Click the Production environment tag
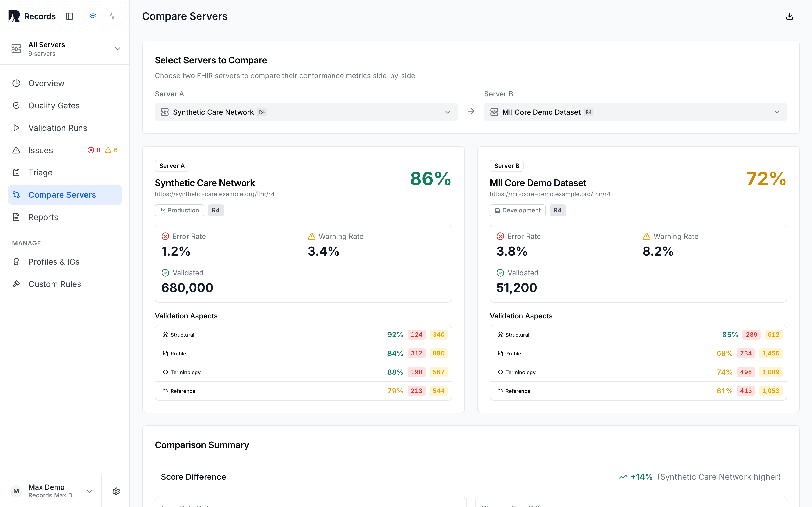Viewport: 812px width, 507px height. coord(179,210)
